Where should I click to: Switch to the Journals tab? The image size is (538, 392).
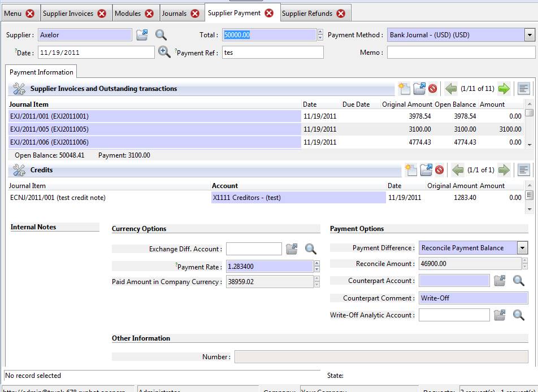174,13
